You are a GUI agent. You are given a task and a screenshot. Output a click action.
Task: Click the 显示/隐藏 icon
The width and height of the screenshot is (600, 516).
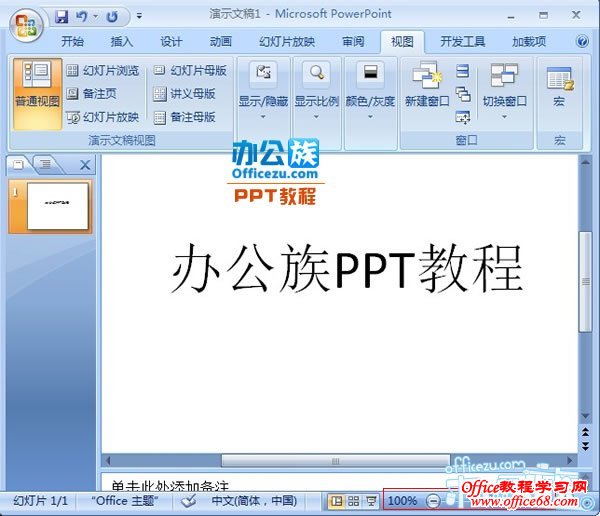(x=263, y=73)
